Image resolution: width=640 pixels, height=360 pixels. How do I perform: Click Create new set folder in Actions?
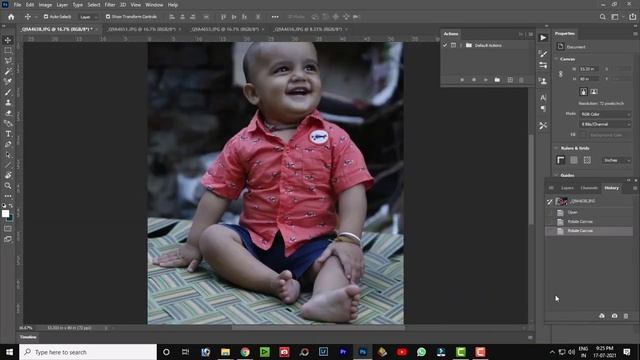(497, 80)
